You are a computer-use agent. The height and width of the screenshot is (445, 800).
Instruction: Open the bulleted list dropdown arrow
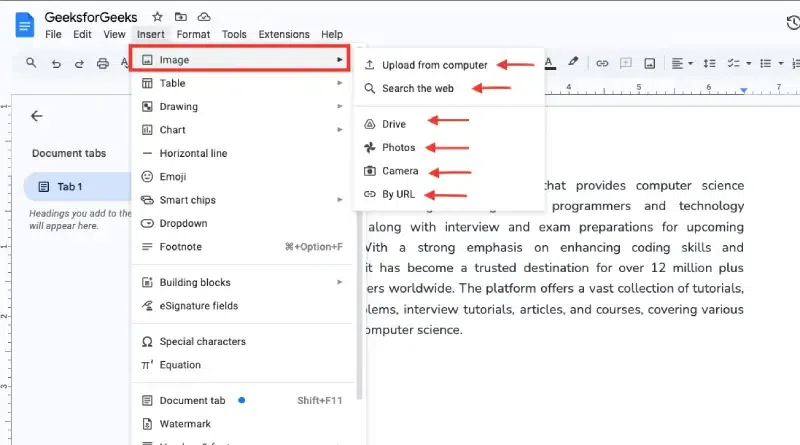(781, 64)
